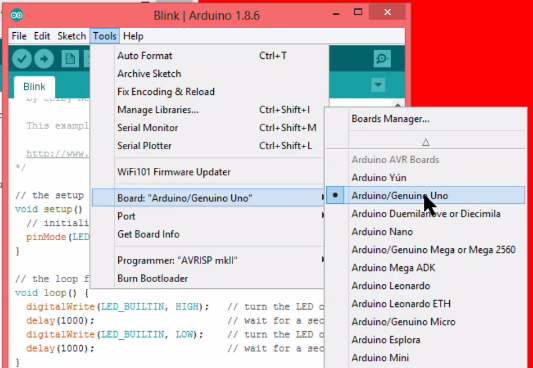
Task: Select Arduino Leonardo board
Action: point(426,286)
